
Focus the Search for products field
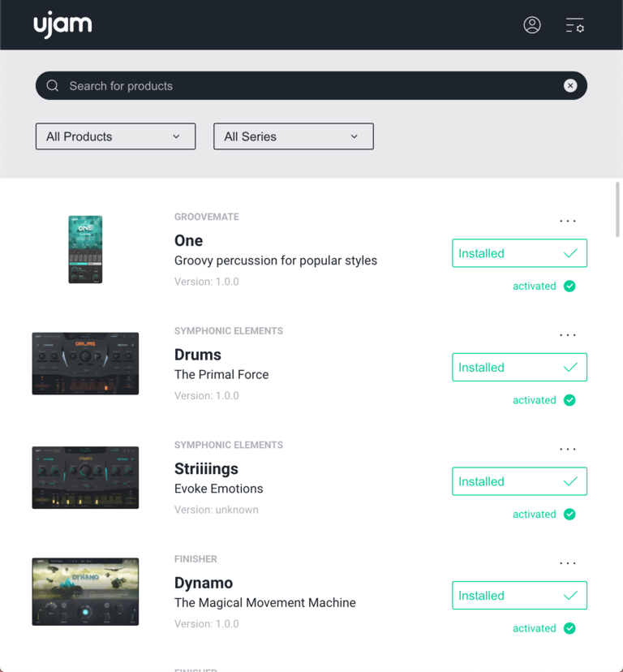[x=308, y=86]
